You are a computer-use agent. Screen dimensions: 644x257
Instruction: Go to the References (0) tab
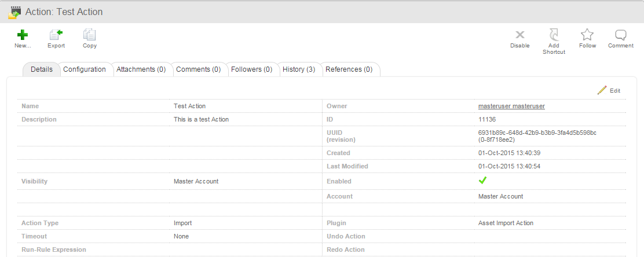[349, 69]
